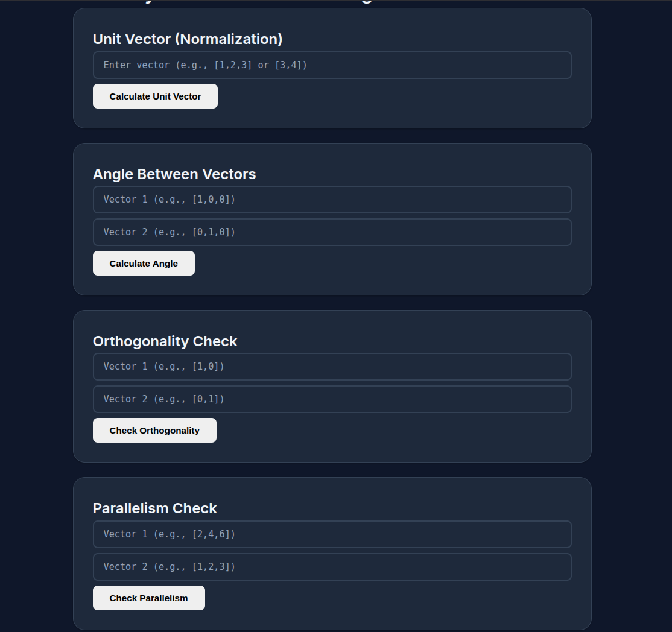Click the Check Orthogonality button
Image resolution: width=672 pixels, height=632 pixels.
click(154, 431)
